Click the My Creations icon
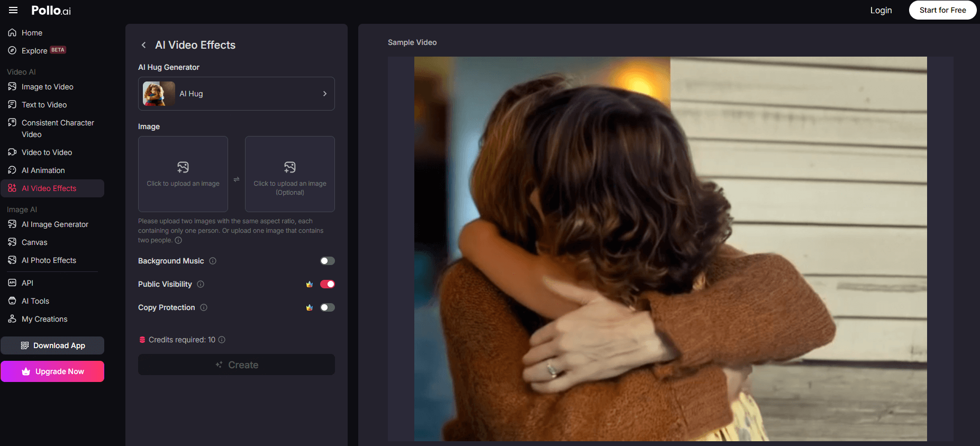The width and height of the screenshot is (980, 446). [x=12, y=318]
